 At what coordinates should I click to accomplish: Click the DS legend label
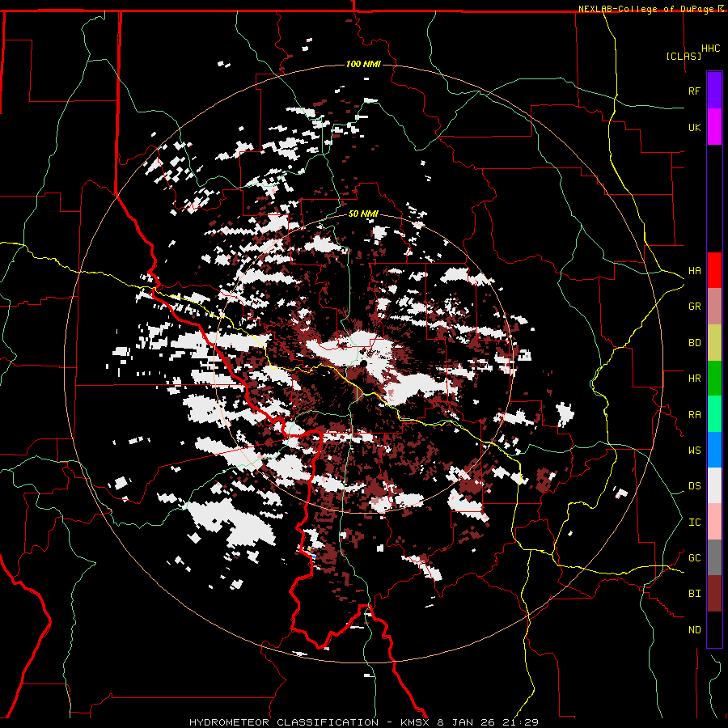pos(694,486)
